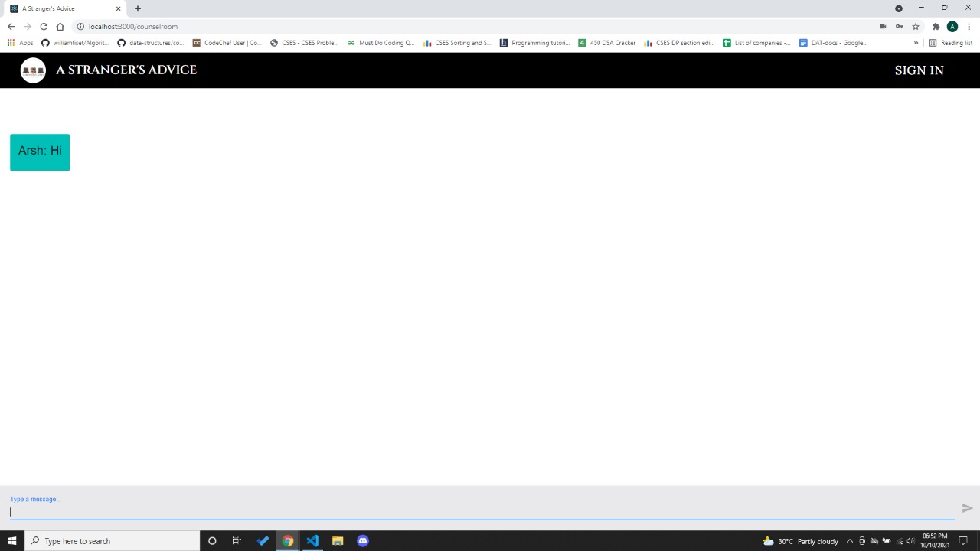The image size is (980, 551).
Task: Switch to Visual Studio Code on taskbar
Action: pos(312,541)
